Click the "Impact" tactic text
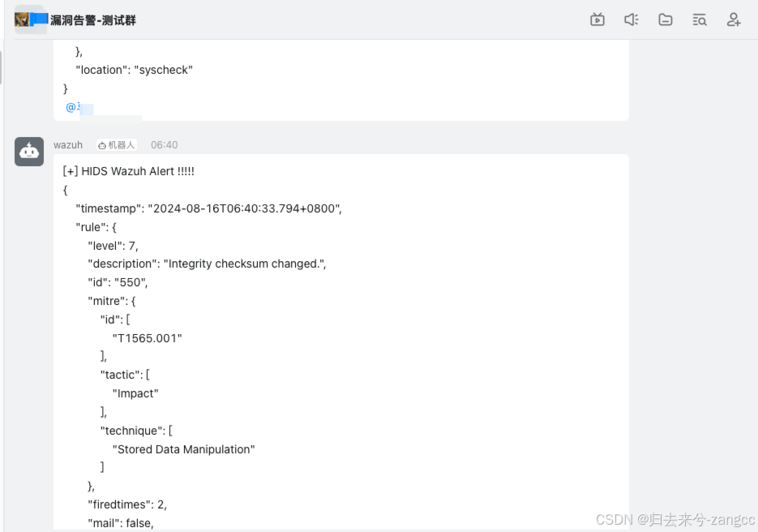The width and height of the screenshot is (758, 532). pos(135,393)
